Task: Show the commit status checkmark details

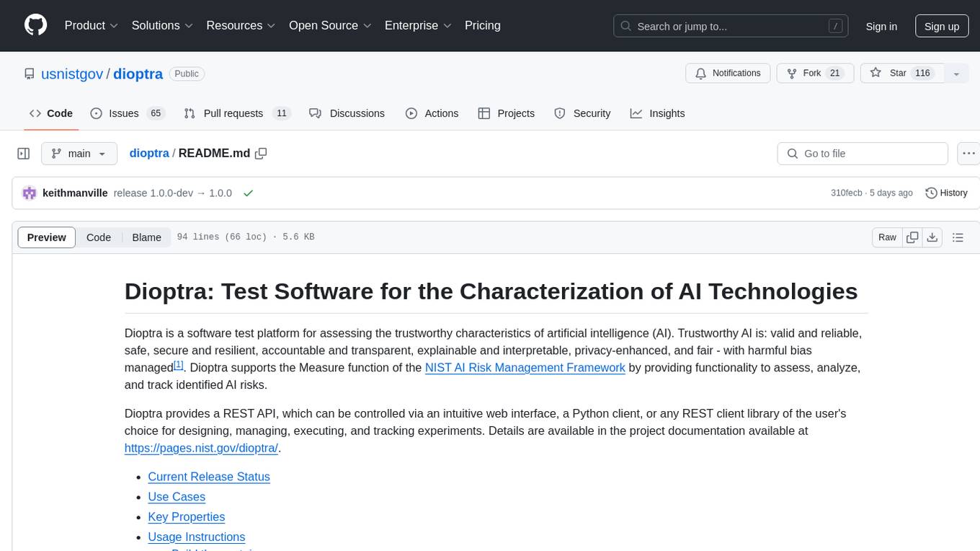Action: tap(249, 193)
